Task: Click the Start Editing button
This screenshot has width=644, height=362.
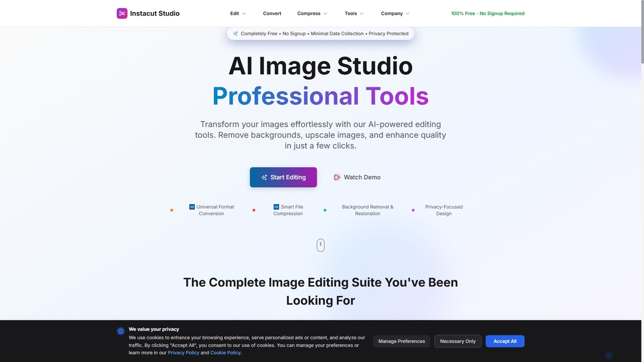Action: (283, 177)
